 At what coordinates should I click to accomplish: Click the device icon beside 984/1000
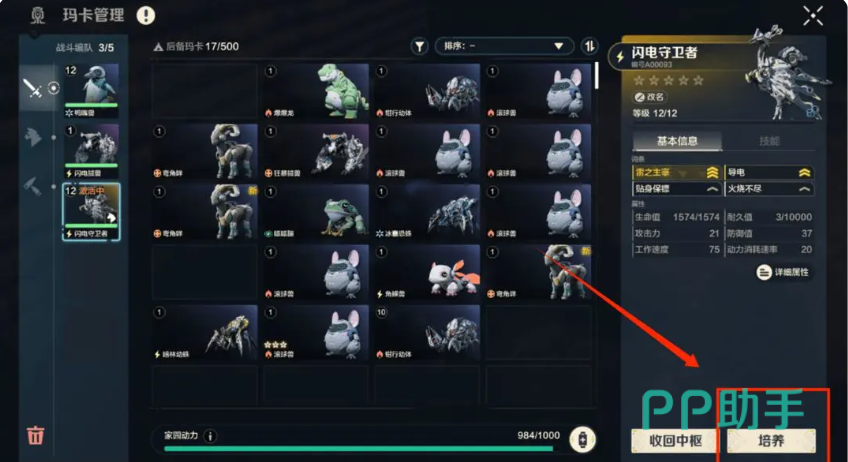(x=582, y=439)
